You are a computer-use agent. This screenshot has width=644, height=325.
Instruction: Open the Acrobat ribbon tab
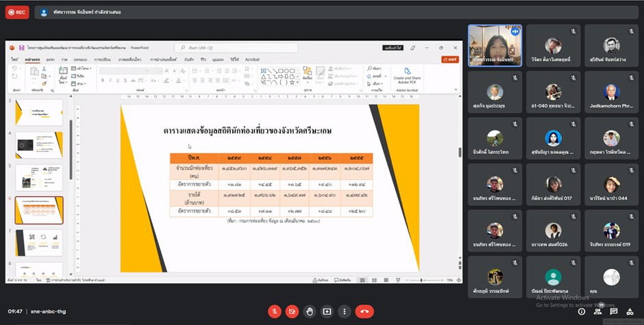pyautogui.click(x=252, y=60)
